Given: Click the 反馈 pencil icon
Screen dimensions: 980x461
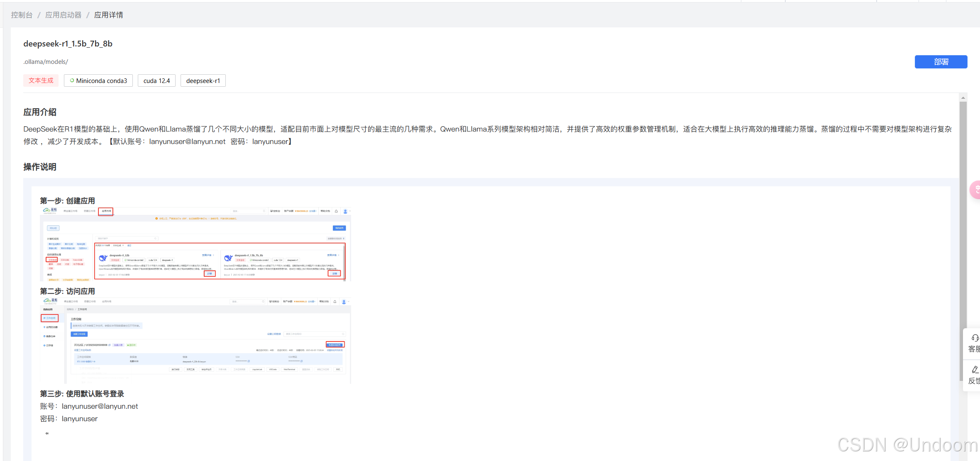Looking at the screenshot, I should (975, 369).
